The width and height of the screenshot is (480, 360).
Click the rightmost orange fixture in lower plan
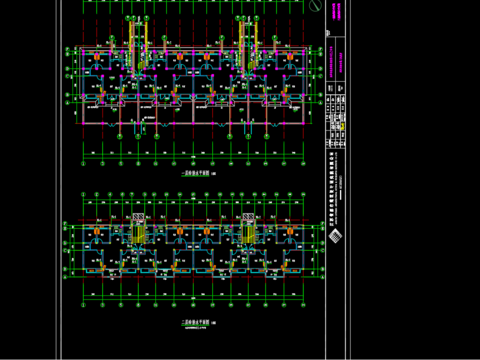(x=290, y=231)
